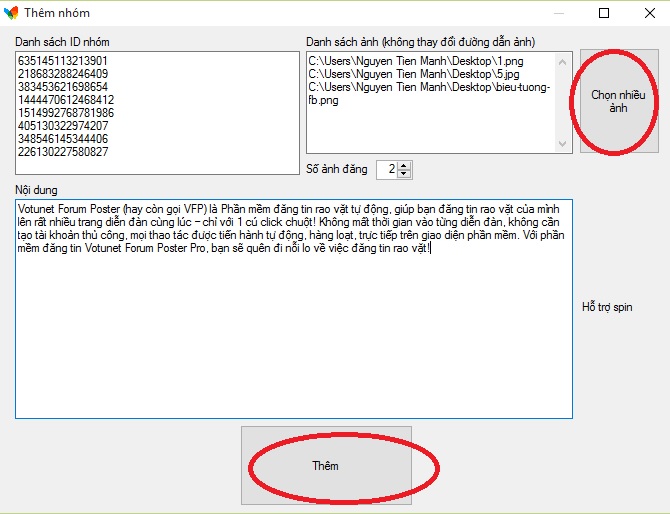Select group ID 218683288246409
670x514 pixels.
63,73
